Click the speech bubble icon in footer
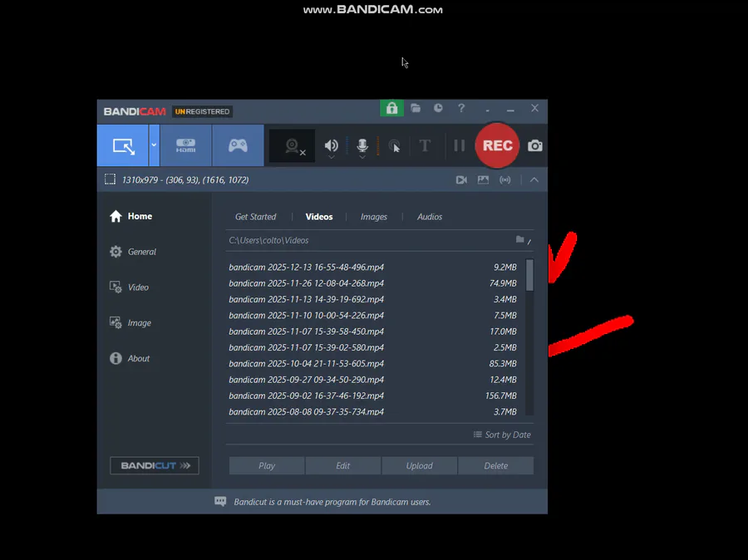Viewport: 748px width, 560px height. pos(220,501)
